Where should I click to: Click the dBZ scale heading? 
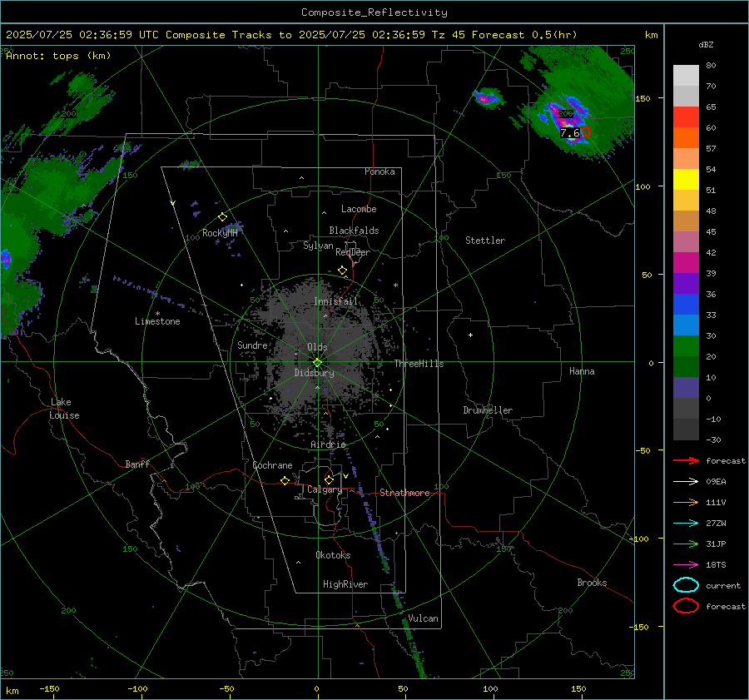(706, 44)
